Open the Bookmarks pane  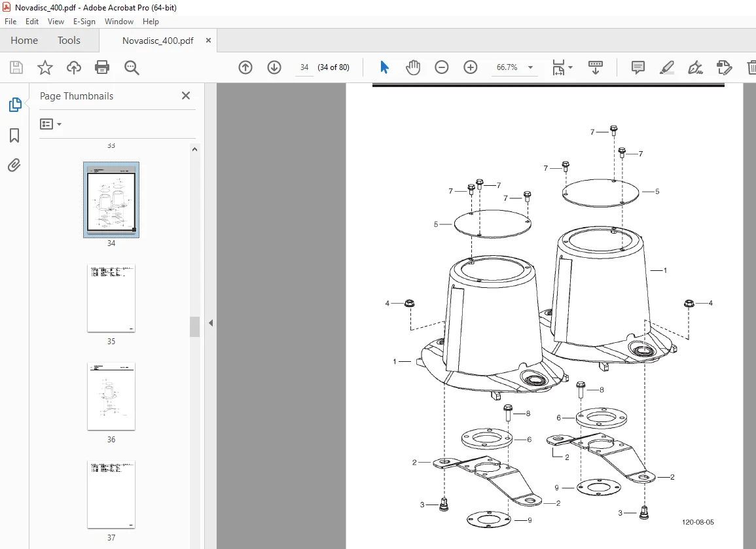[x=14, y=135]
